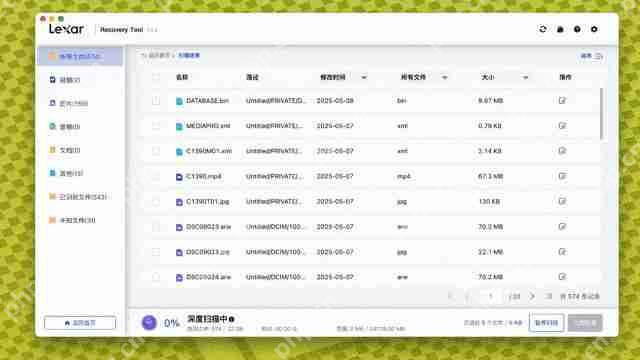Click the info icon next to 深度扫描中
Screen dimensions: 640x360
tap(231, 319)
